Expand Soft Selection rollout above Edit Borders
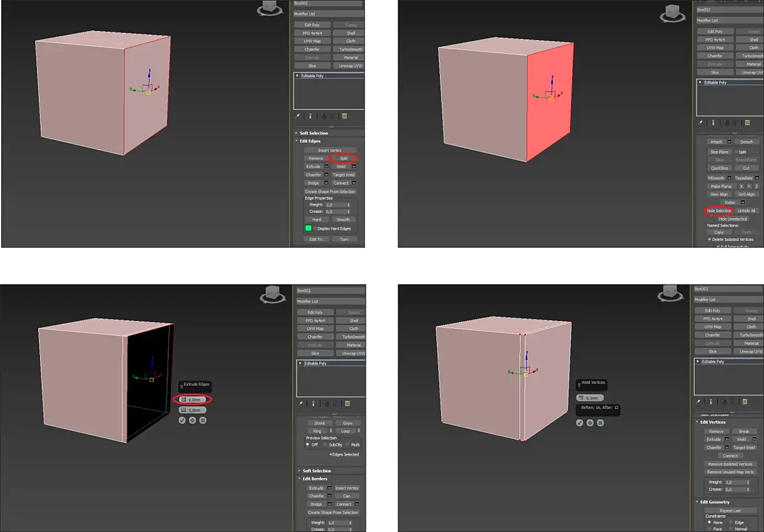Screen dimensions: 764x532 tap(299, 471)
